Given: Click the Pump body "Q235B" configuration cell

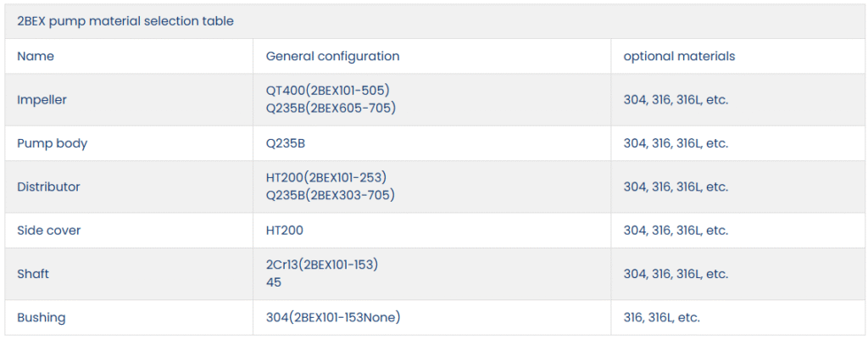Looking at the screenshot, I should 285,143.
